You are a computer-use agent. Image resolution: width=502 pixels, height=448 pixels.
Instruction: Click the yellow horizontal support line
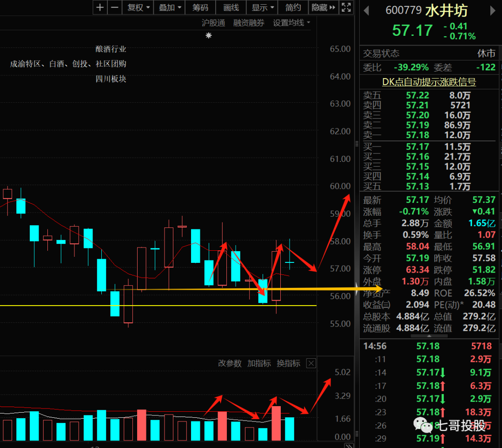pyautogui.click(x=158, y=305)
